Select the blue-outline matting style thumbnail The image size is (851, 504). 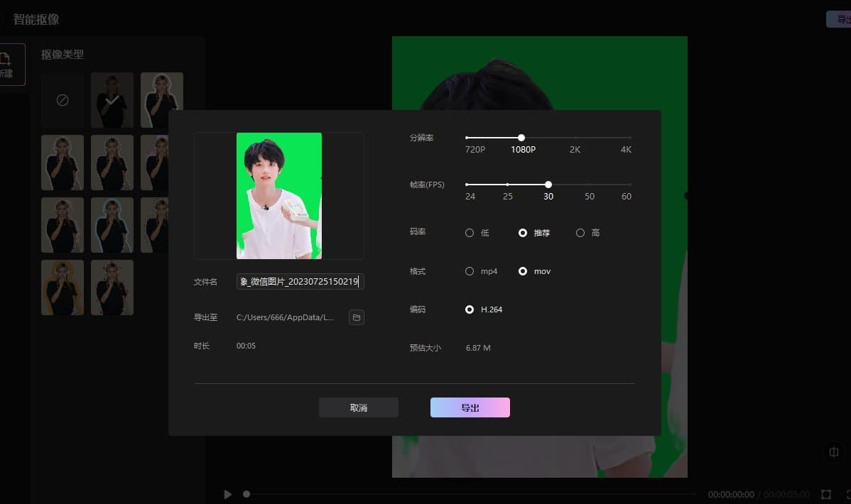[112, 224]
